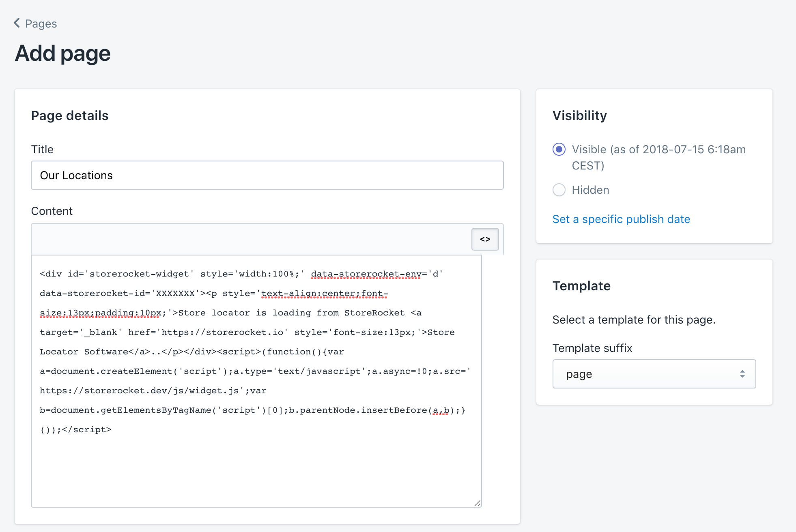Screen dimensions: 796x532
Task: Go back to Pages using chevron arrow
Action: pyautogui.click(x=17, y=23)
